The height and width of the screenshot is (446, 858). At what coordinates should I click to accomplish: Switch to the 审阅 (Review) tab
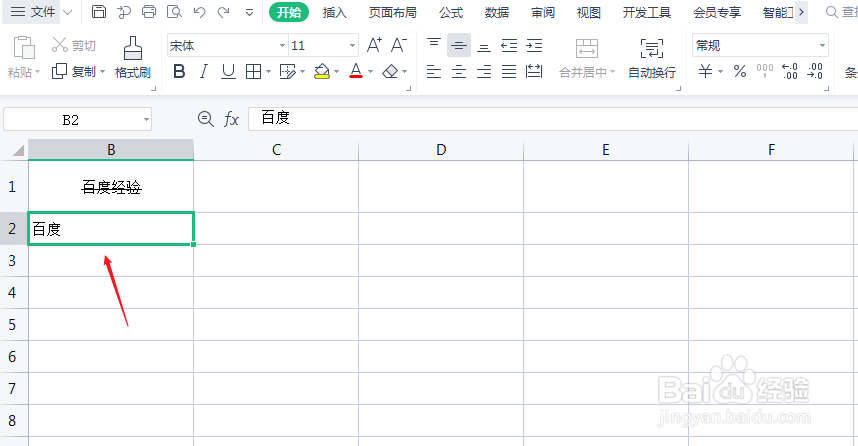point(543,12)
